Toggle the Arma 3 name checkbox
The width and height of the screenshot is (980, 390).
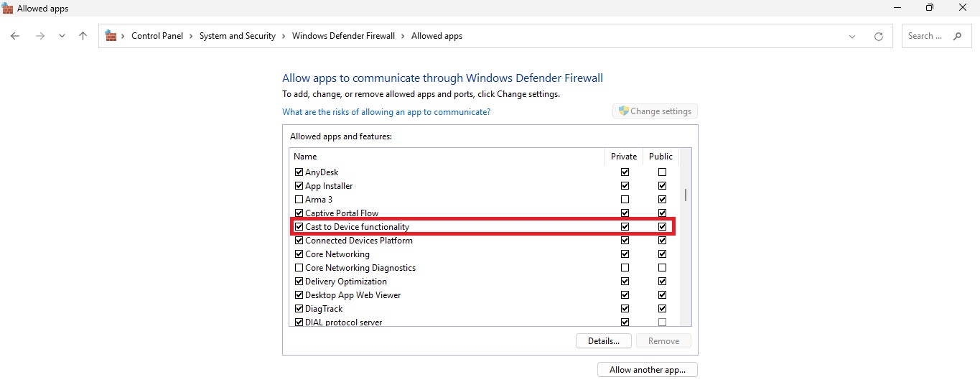click(x=299, y=200)
